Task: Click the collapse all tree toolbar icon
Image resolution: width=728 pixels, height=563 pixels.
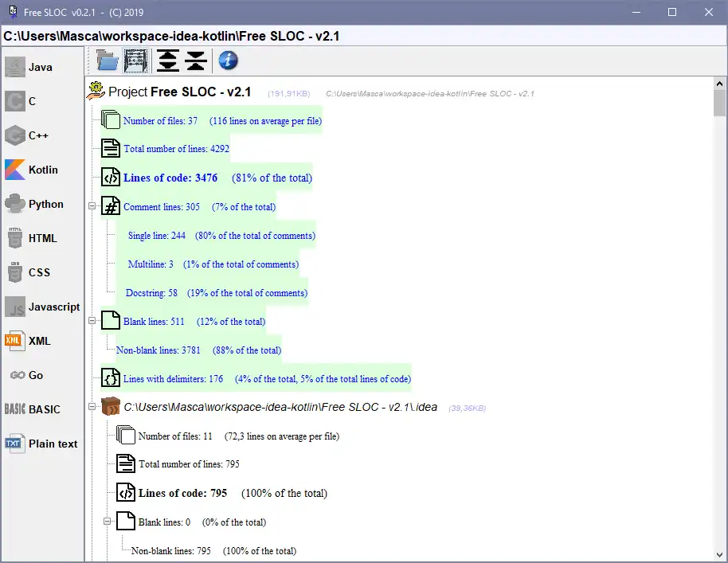Action: pyautogui.click(x=196, y=61)
